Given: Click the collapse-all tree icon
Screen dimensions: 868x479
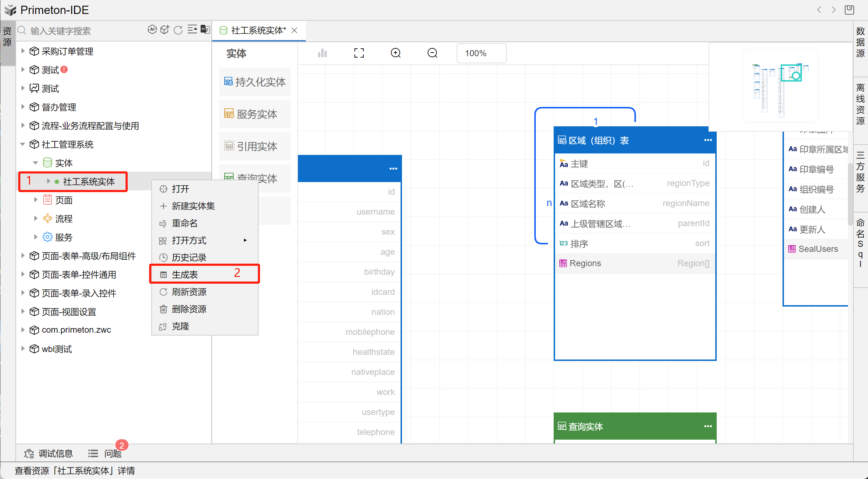Looking at the screenshot, I should pyautogui.click(x=192, y=30).
